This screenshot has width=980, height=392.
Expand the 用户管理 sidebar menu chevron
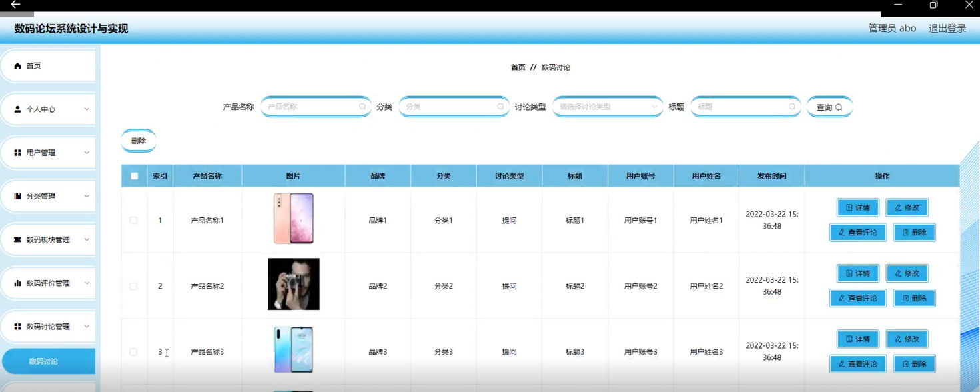[x=87, y=153]
